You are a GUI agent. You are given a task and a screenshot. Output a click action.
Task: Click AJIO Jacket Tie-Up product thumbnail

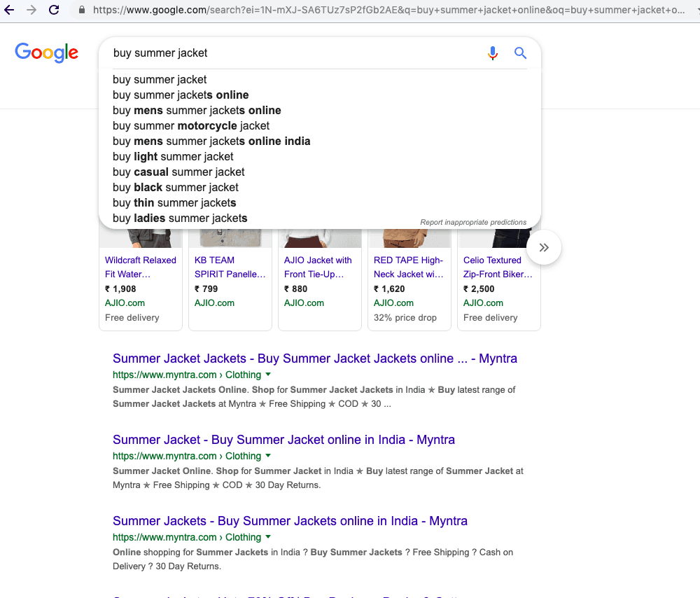pyautogui.click(x=320, y=238)
